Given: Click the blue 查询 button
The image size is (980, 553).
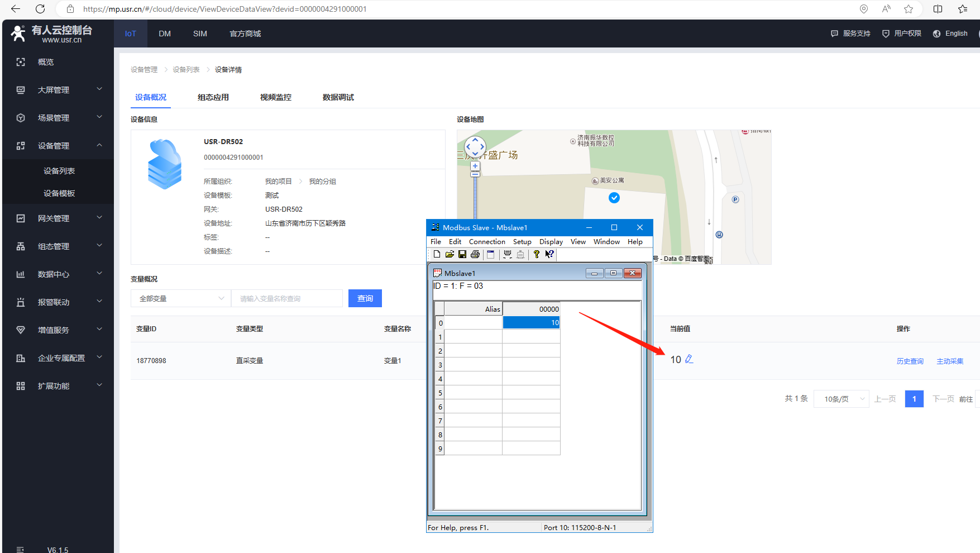Looking at the screenshot, I should click(x=365, y=298).
